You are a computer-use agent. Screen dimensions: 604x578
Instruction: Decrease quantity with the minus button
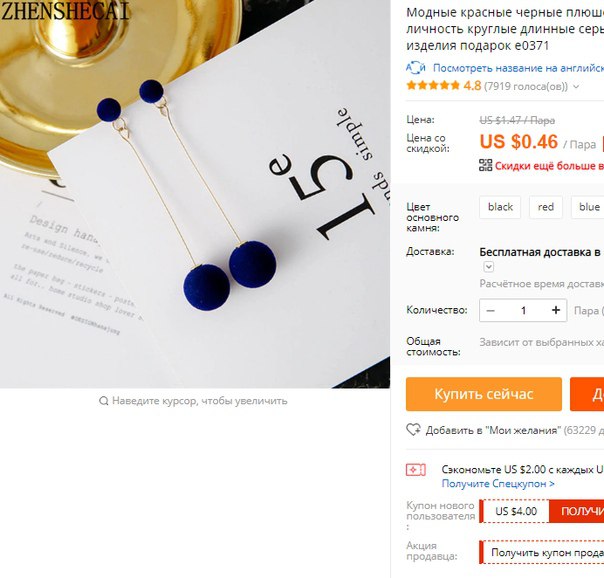[x=490, y=310]
